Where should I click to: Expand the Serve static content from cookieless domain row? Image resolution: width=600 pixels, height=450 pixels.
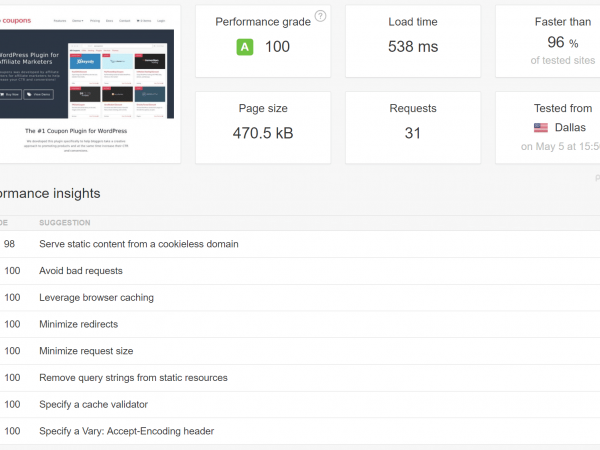138,244
